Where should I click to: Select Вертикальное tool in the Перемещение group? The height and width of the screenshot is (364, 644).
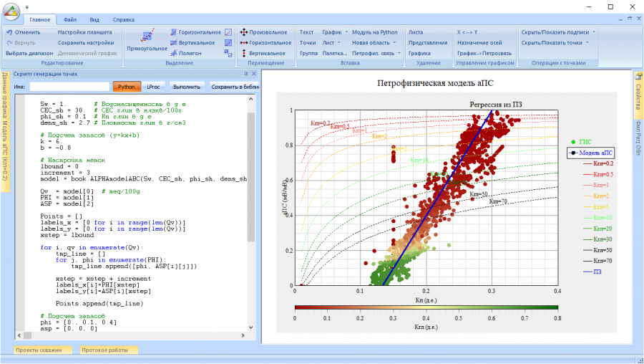(x=263, y=54)
